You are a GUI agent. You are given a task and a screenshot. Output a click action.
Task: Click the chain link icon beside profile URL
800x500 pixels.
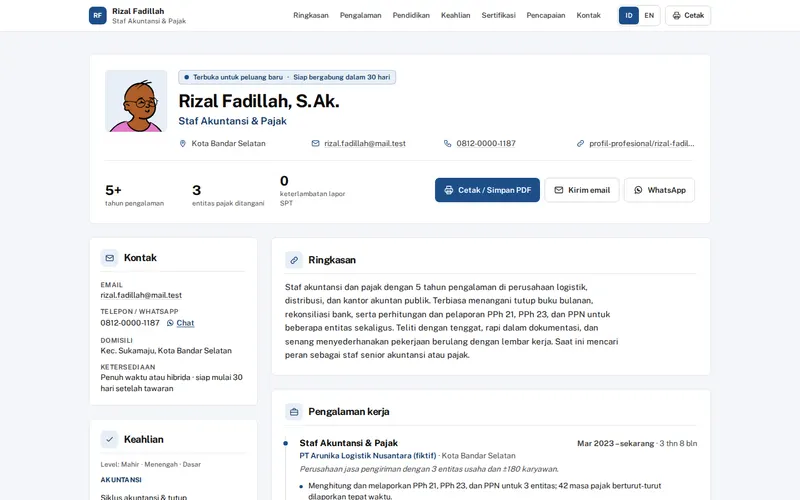(580, 143)
